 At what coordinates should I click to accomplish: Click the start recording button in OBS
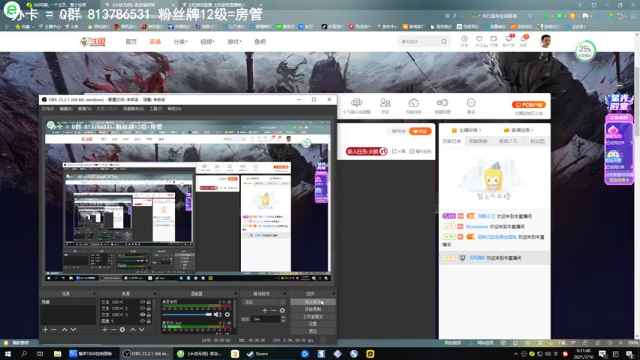[x=313, y=309]
